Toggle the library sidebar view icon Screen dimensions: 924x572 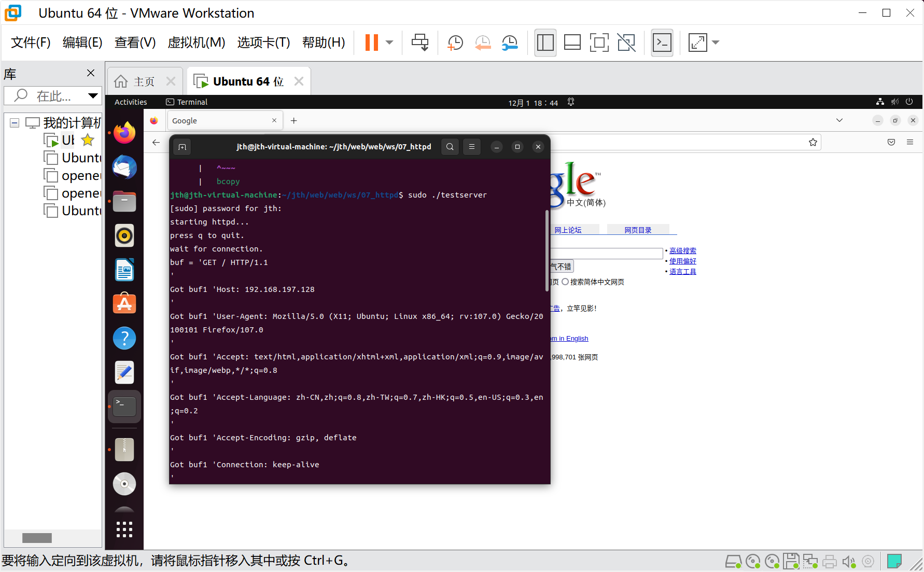click(545, 43)
